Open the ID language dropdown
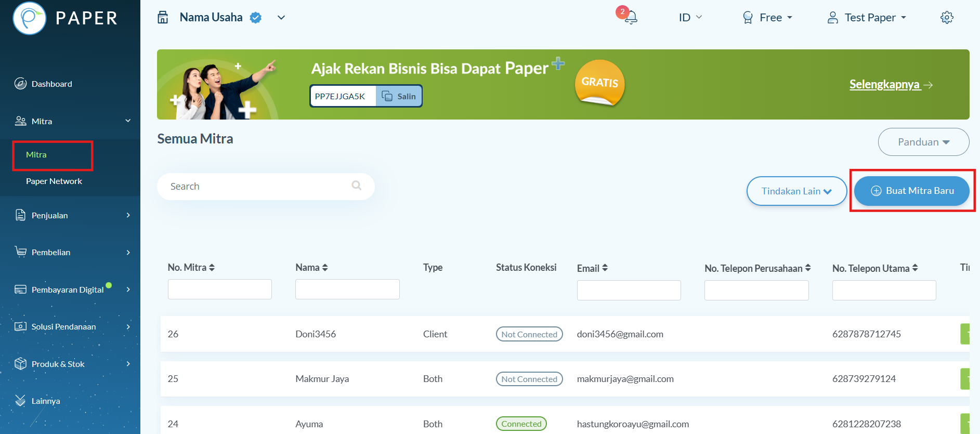This screenshot has height=434, width=980. [690, 18]
